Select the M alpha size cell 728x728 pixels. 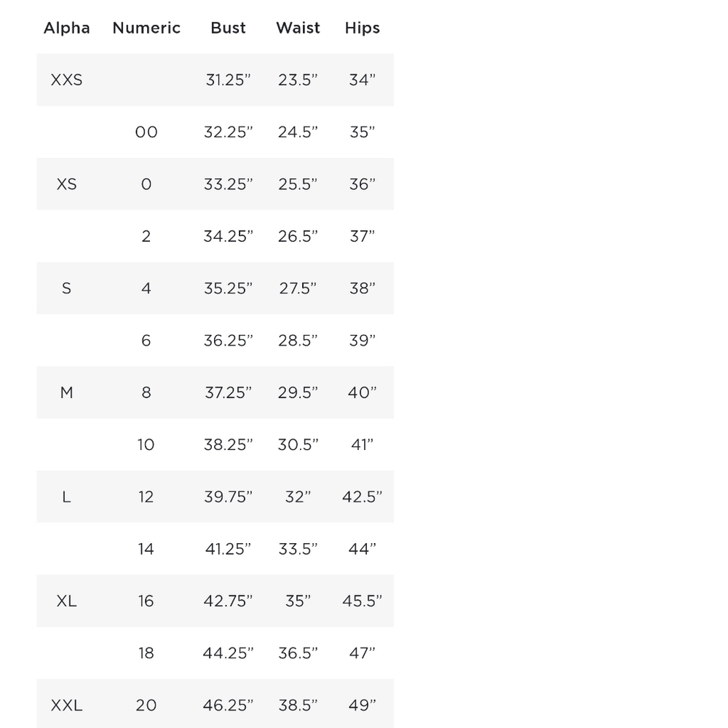point(66,393)
